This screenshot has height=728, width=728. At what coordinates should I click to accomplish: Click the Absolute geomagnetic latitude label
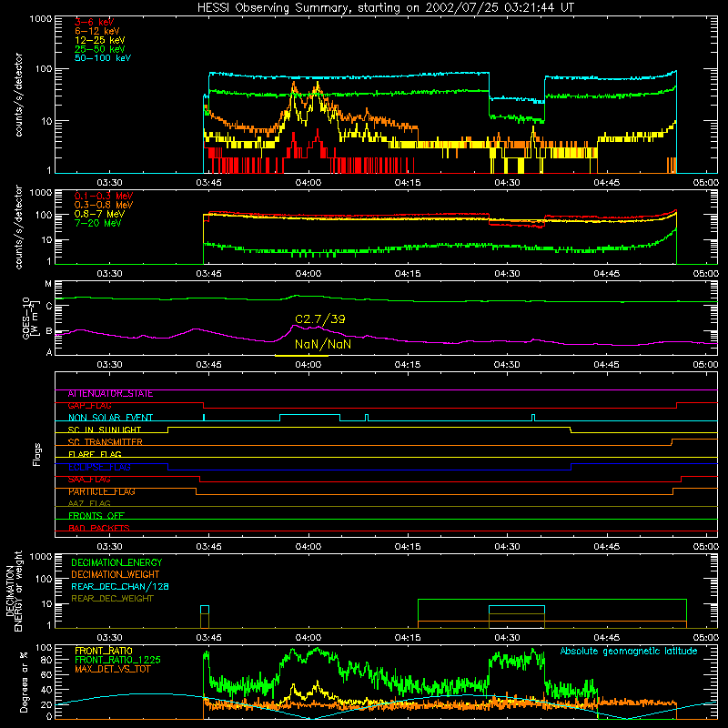pos(629,651)
